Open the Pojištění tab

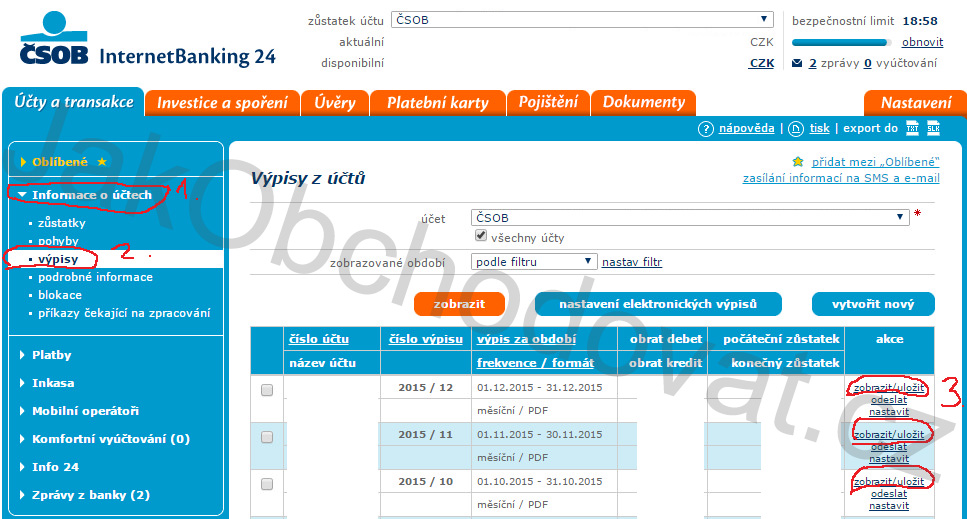pos(548,103)
